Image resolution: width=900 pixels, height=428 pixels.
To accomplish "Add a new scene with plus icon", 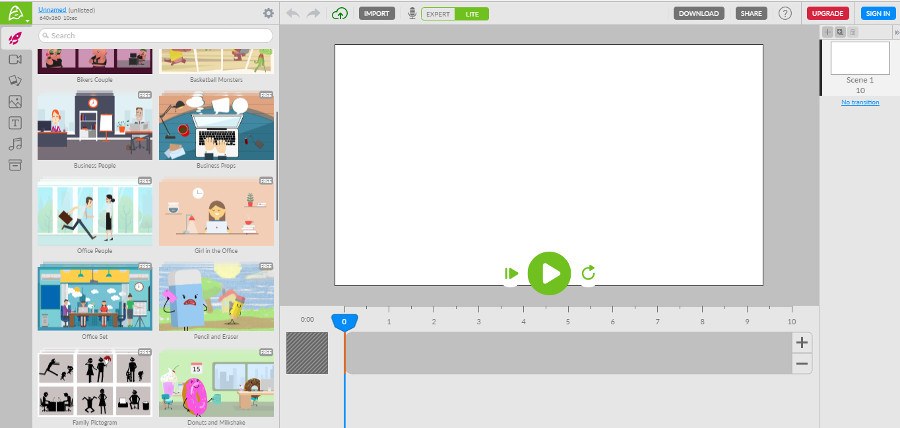I will coord(827,32).
